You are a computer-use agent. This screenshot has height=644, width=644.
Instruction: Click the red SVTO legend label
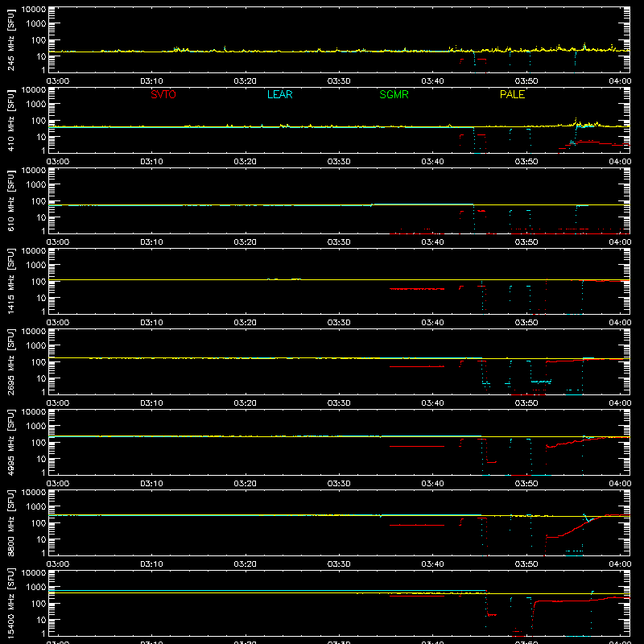pos(163,94)
